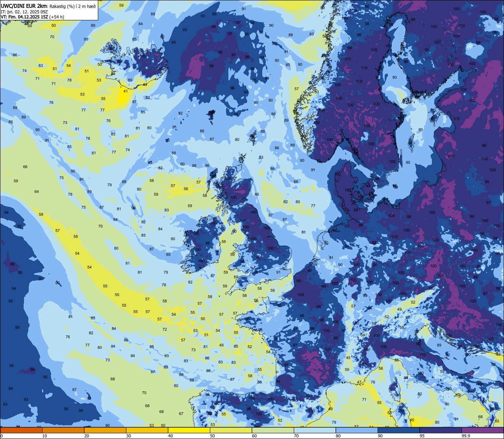Click the '40' label on the color scale
Viewport: 504px width, 439px height.
point(170,436)
